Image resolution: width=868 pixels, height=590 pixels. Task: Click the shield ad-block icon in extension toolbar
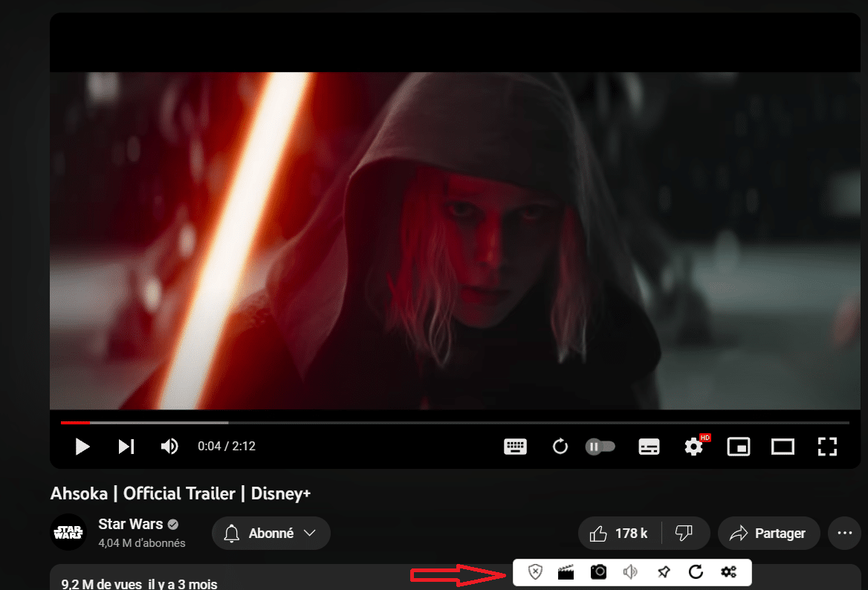tap(535, 571)
